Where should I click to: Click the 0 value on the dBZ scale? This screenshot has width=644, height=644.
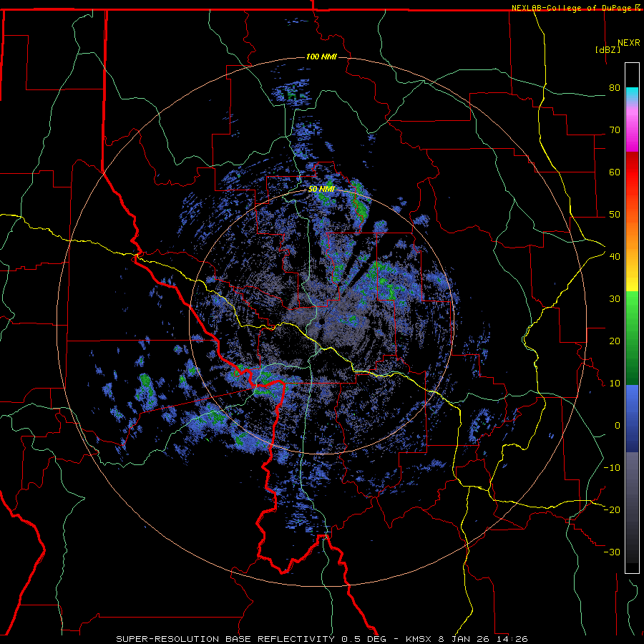[x=618, y=426]
